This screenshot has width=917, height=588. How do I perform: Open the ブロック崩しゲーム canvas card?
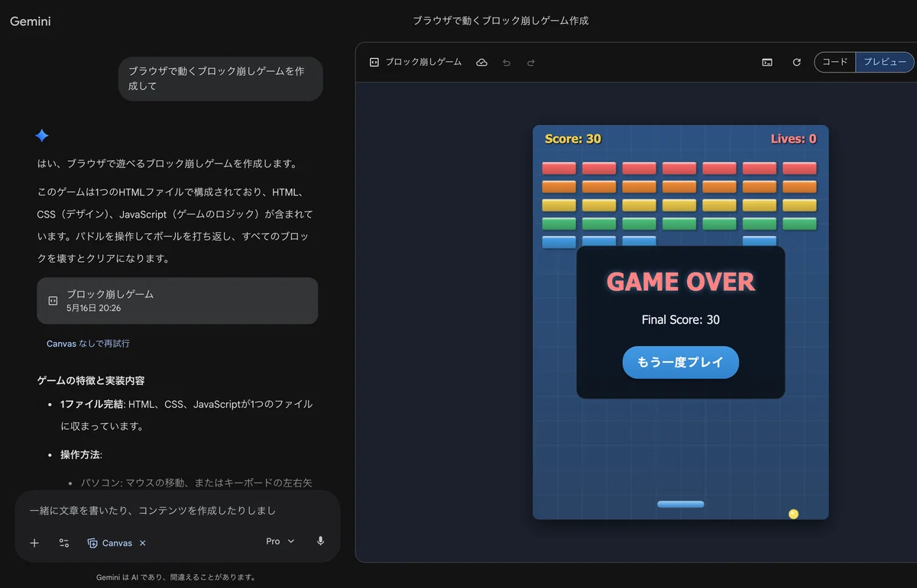coord(177,301)
